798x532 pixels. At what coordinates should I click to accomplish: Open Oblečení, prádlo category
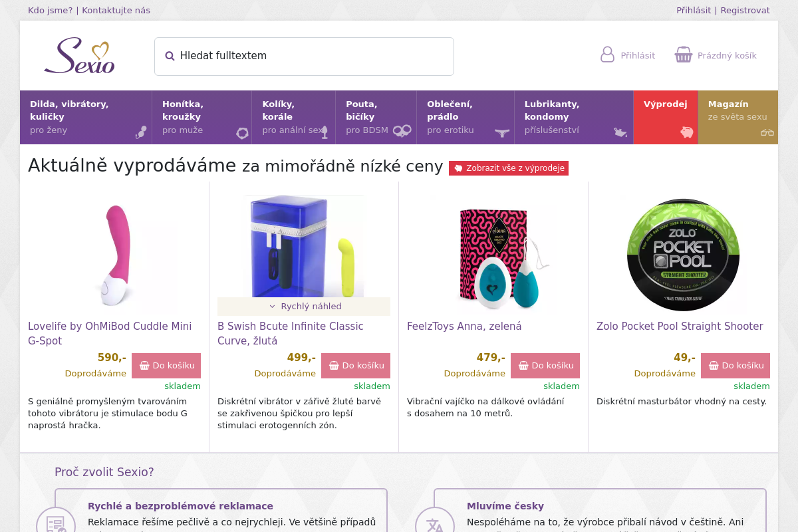(465, 117)
